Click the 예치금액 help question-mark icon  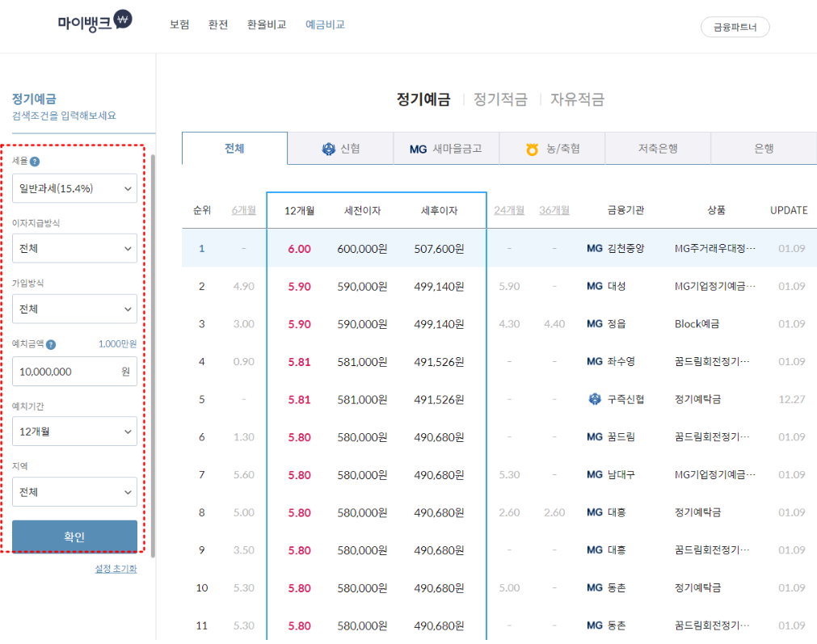[x=51, y=344]
